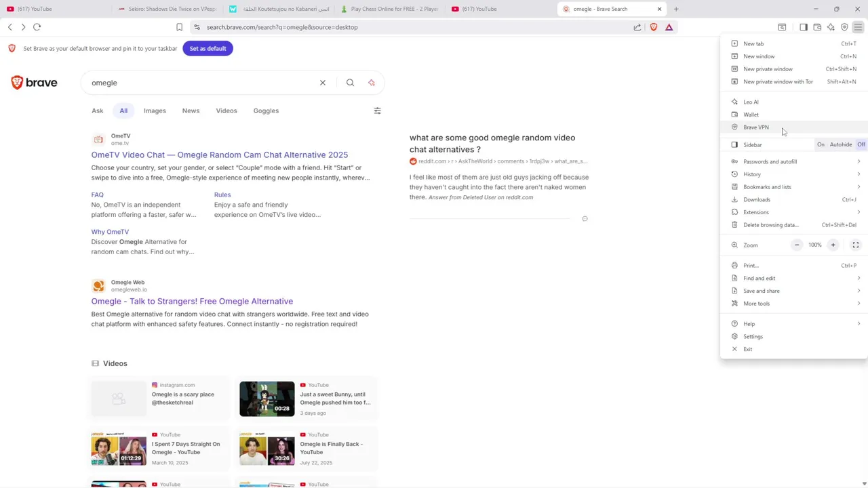This screenshot has height=488, width=868.
Task: Play Omegle is Finally Back video thumbnail
Action: coord(267,448)
